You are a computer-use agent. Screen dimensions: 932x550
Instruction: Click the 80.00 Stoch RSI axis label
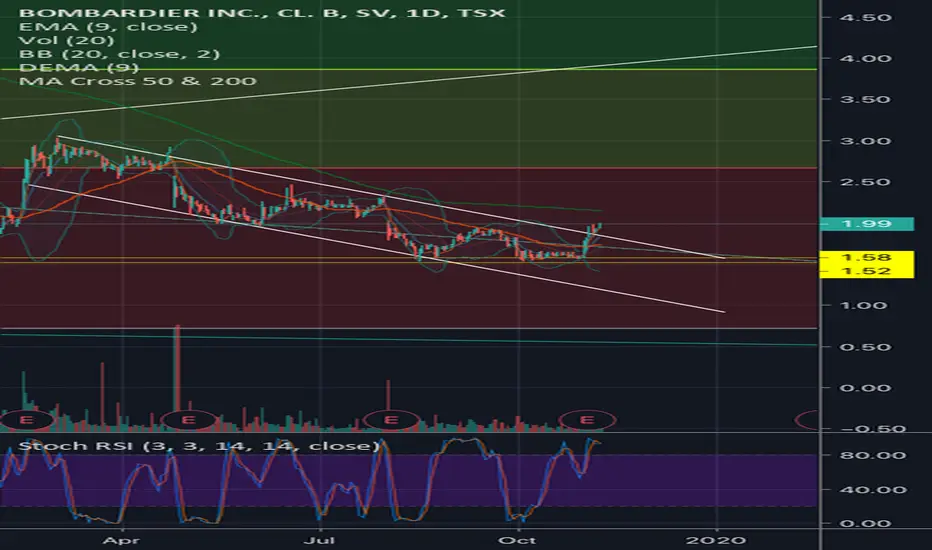(873, 455)
